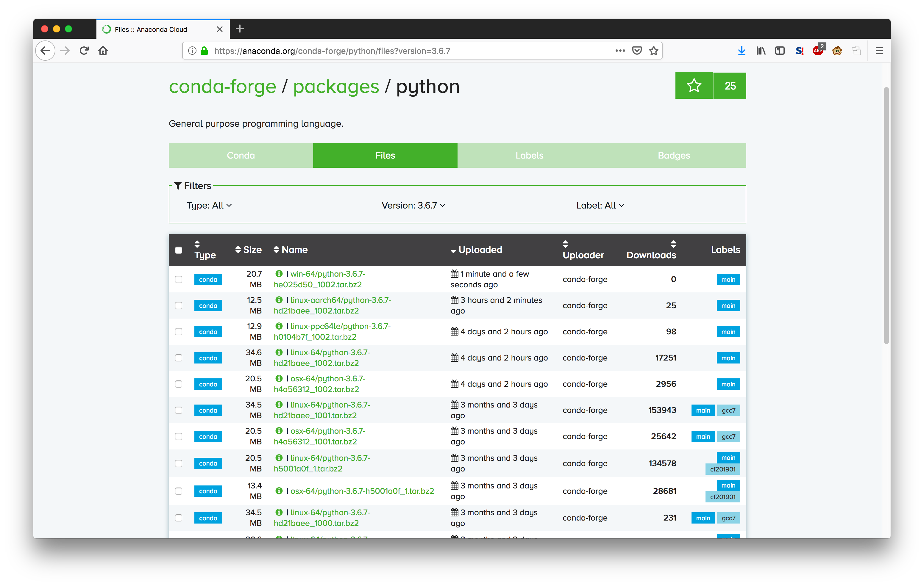Check the box for linux-aarch64 python row
Viewport: 924px width, 586px height.
coord(178,306)
